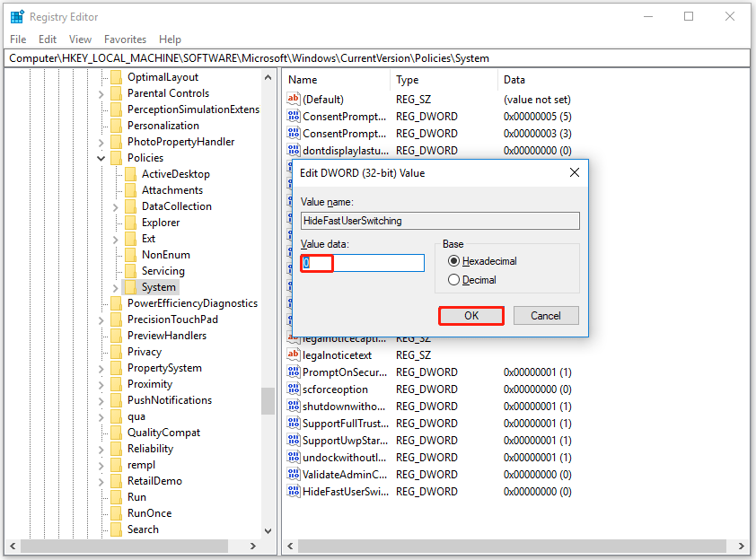This screenshot has width=756, height=560.
Task: Click the System folder icon
Action: tap(131, 287)
